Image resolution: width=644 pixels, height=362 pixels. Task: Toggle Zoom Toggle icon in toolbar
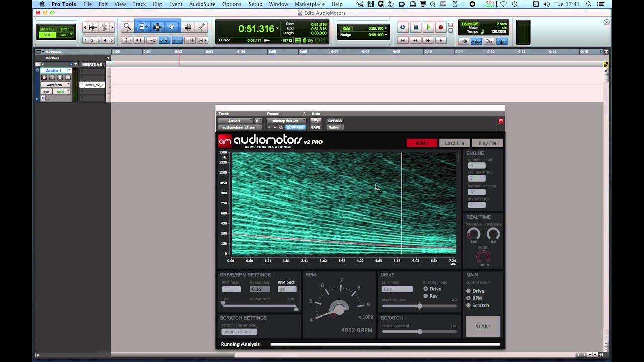point(127,40)
